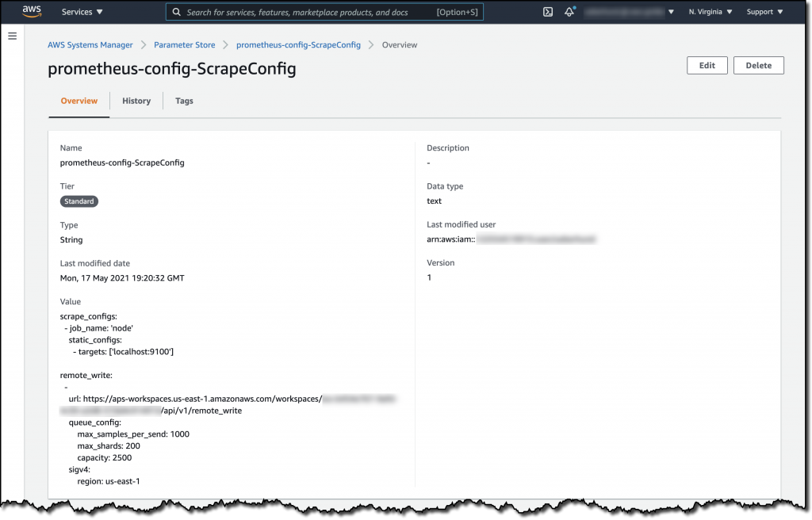Click the AWS logo to go home
Viewport: 812px width, 520px height.
coord(31,11)
